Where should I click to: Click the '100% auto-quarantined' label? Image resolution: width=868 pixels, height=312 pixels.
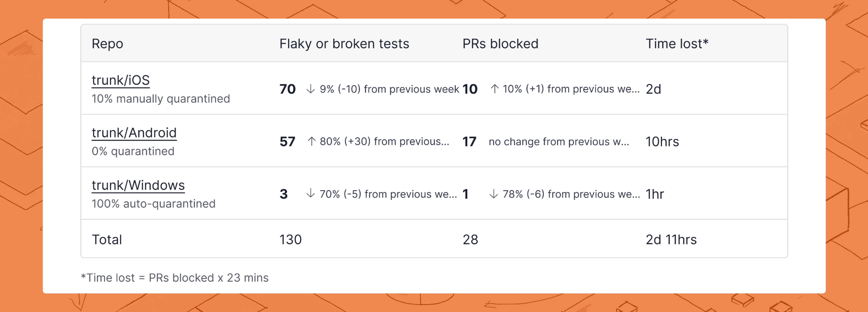[x=153, y=204]
